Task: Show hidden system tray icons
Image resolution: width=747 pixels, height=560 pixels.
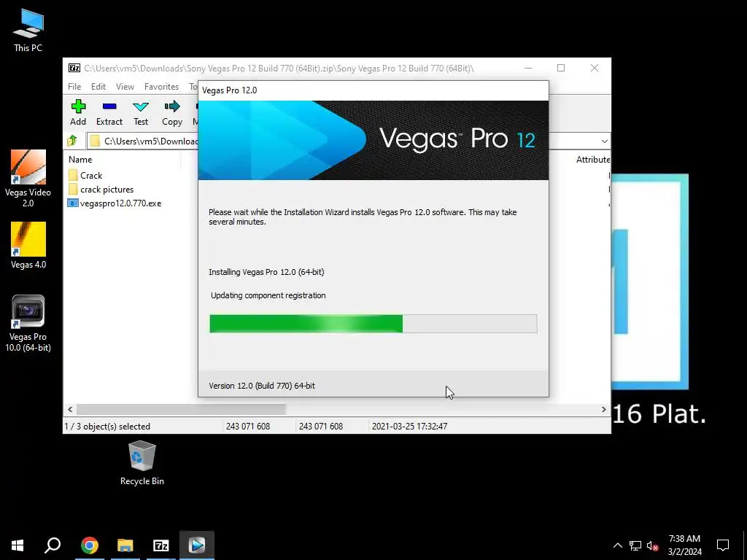Action: (617, 545)
